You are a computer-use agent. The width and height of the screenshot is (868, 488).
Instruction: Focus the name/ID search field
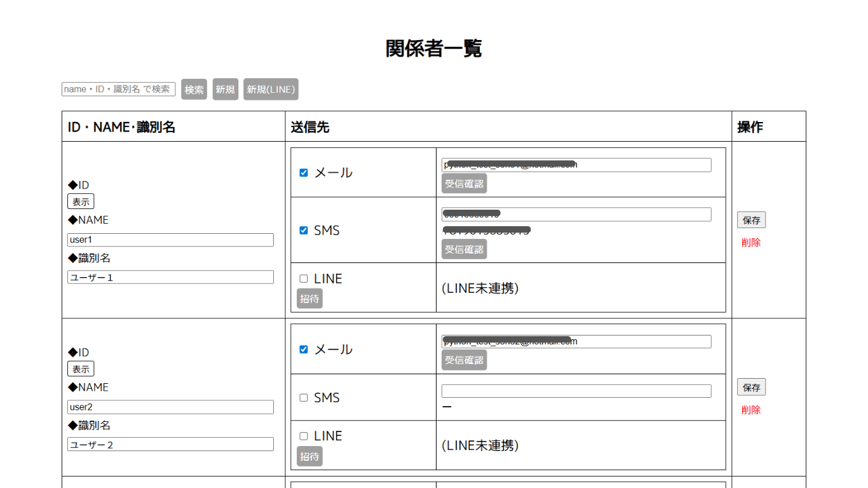pos(119,90)
